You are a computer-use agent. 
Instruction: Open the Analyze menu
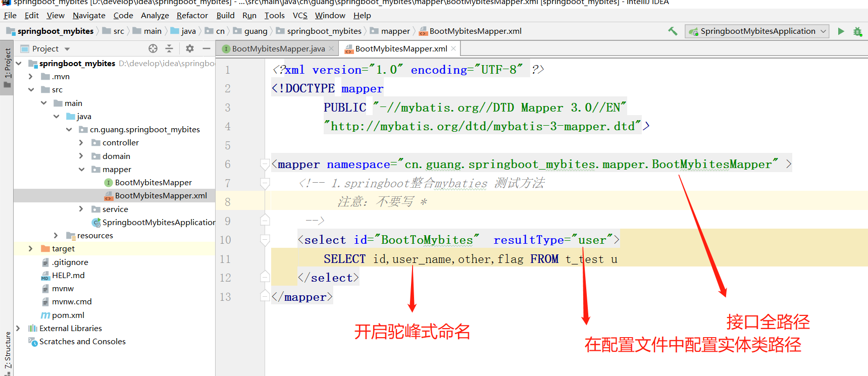tap(155, 15)
